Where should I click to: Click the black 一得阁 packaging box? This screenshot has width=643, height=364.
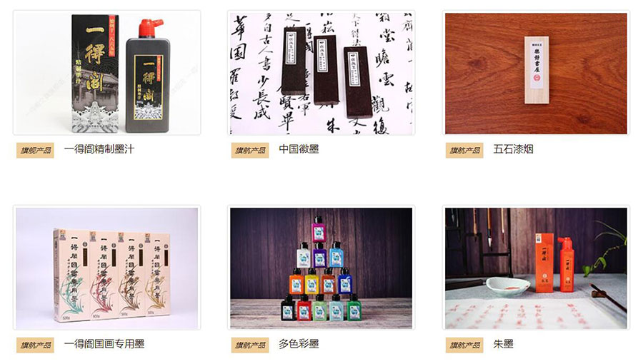[x=95, y=74]
